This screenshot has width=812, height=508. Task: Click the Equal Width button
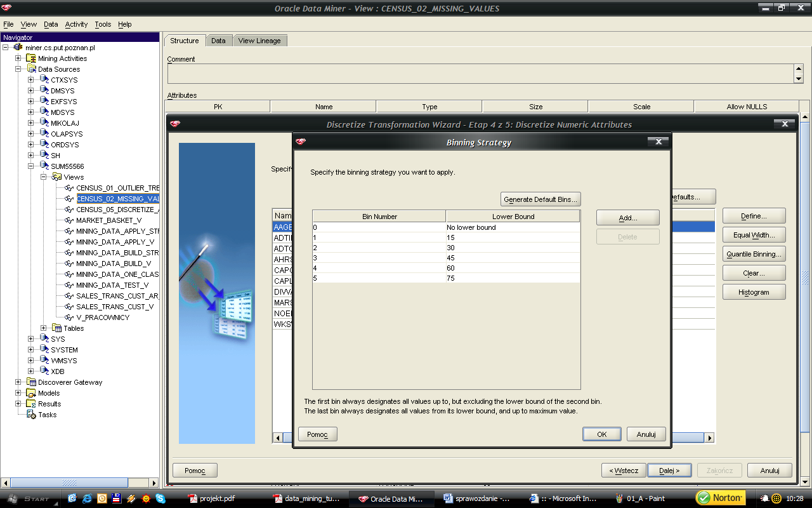tap(754, 235)
